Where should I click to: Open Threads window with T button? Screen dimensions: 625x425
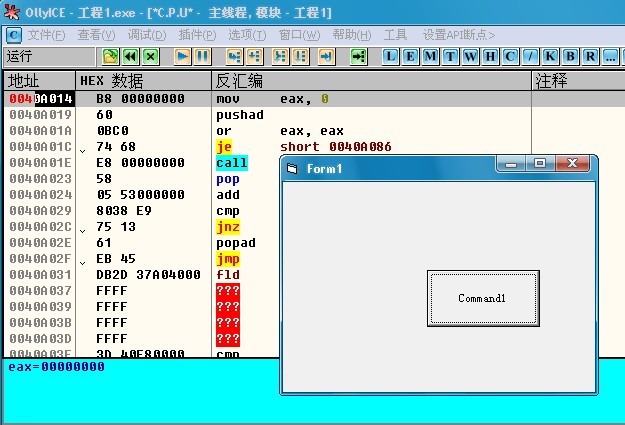tap(450, 56)
